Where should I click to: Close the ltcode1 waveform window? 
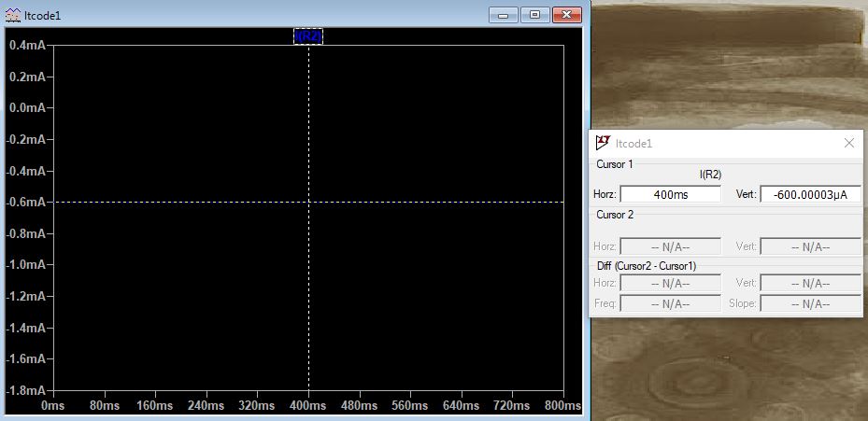(x=566, y=15)
